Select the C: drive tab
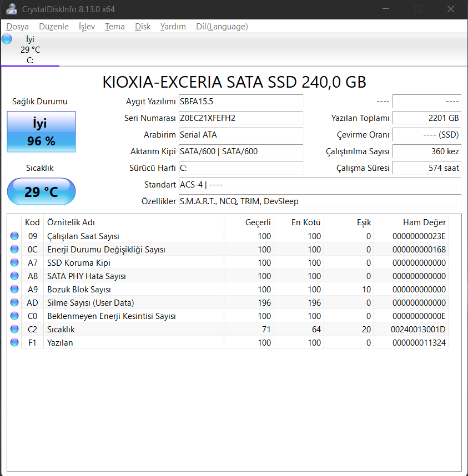 click(30, 50)
